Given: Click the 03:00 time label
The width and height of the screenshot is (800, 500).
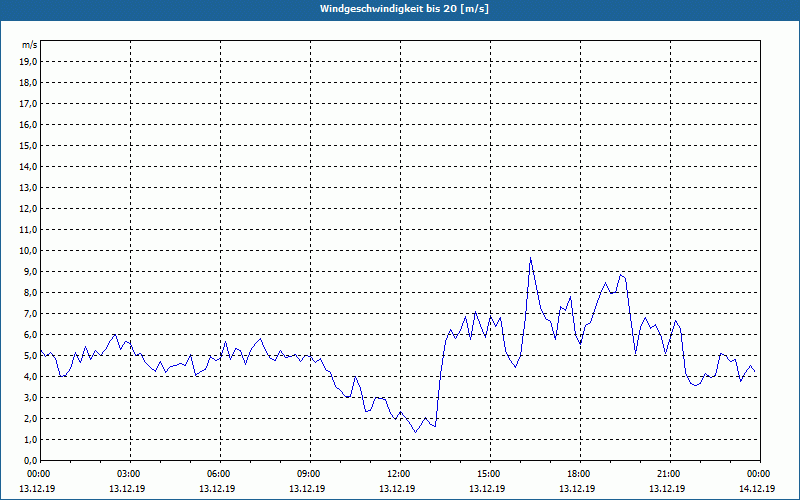Looking at the screenshot, I should (130, 474).
